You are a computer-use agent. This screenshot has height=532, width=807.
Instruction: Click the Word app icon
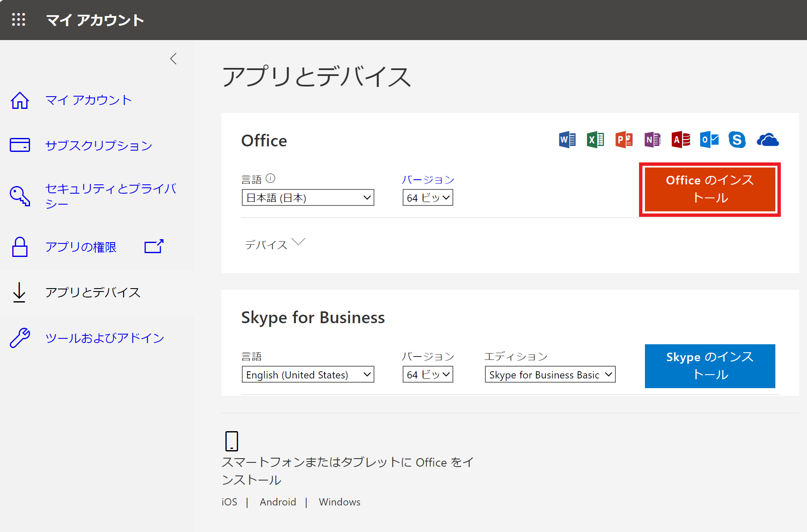point(567,140)
